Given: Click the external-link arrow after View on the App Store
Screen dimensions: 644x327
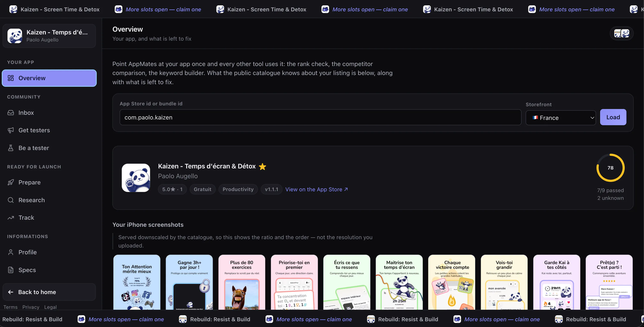Looking at the screenshot, I should pos(346,189).
